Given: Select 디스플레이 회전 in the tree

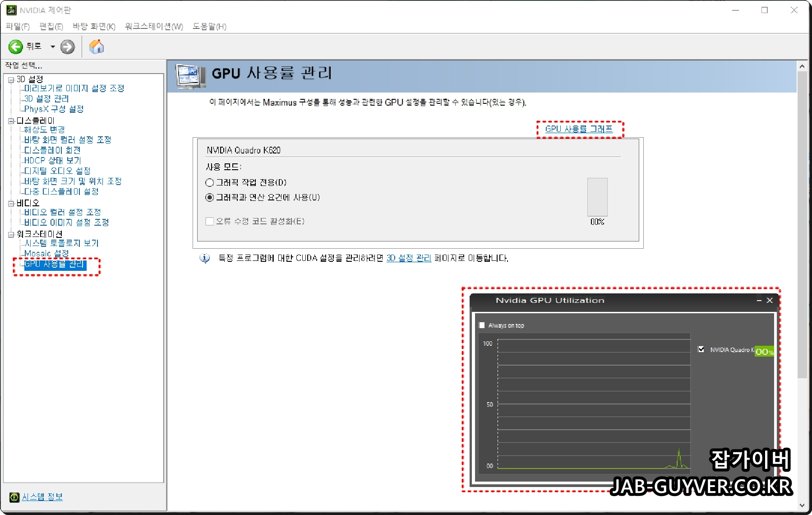Looking at the screenshot, I should point(52,150).
